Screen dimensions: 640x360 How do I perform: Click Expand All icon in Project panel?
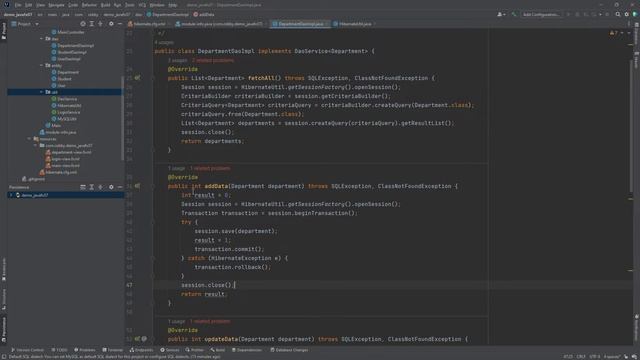click(x=91, y=24)
